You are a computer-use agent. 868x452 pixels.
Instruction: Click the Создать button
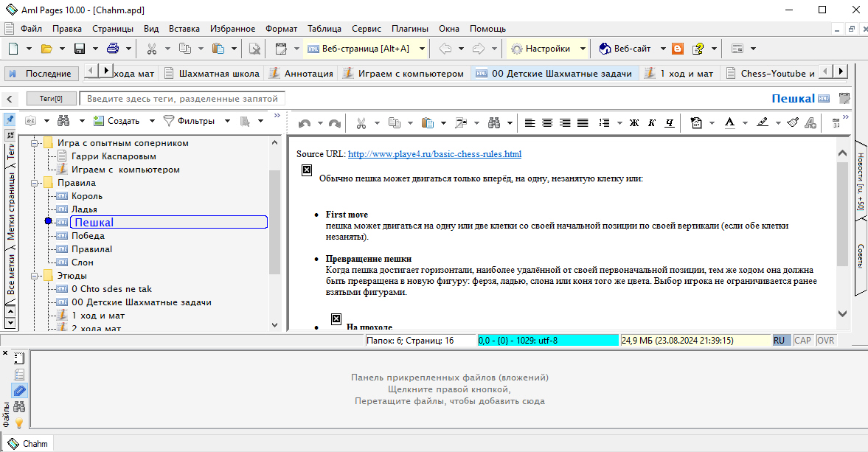(117, 121)
